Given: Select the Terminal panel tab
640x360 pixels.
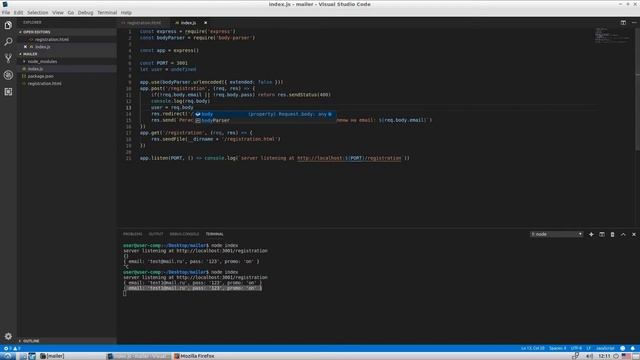Looking at the screenshot, I should 214,234.
